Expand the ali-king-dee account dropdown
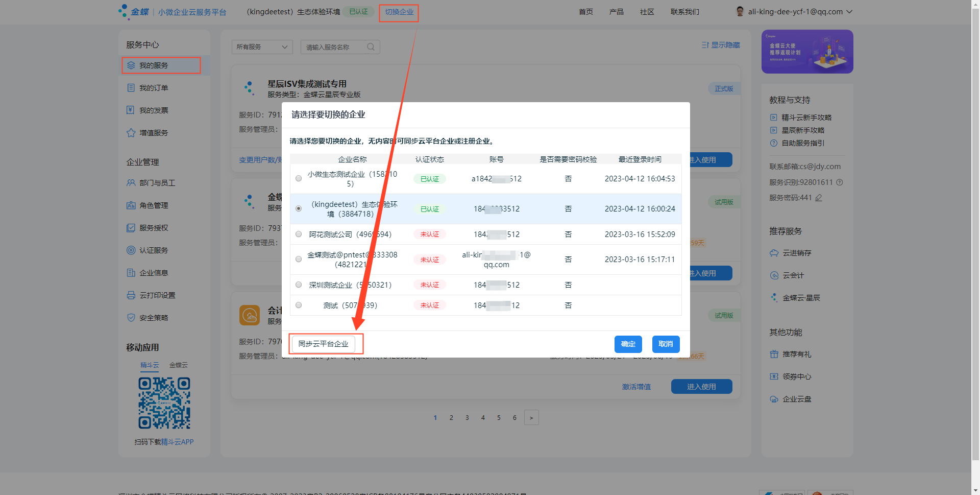Screen dimensions: 980x495 (849, 11)
